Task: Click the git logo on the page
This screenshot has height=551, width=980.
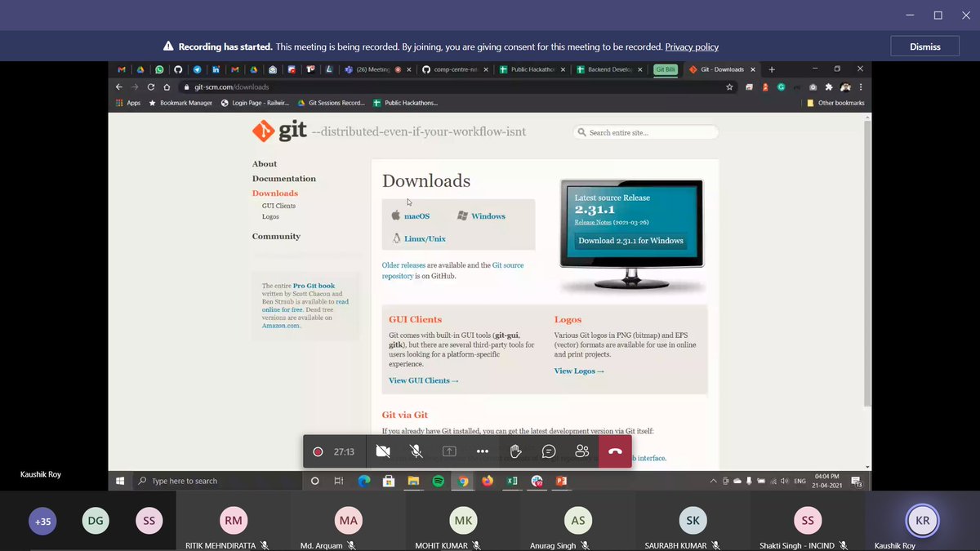Action: point(280,131)
